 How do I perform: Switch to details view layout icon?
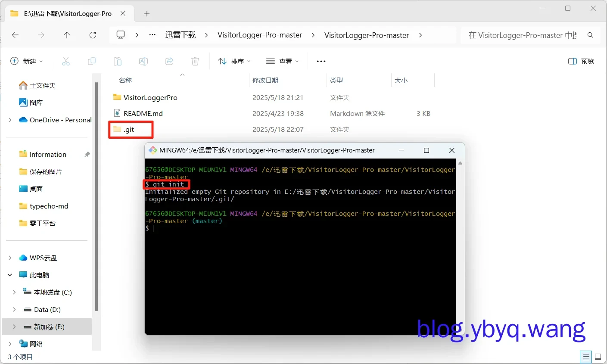pyautogui.click(x=586, y=357)
